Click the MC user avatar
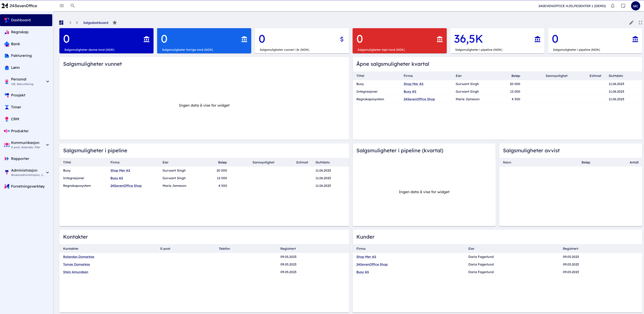This screenshot has height=314, width=644. (635, 6)
